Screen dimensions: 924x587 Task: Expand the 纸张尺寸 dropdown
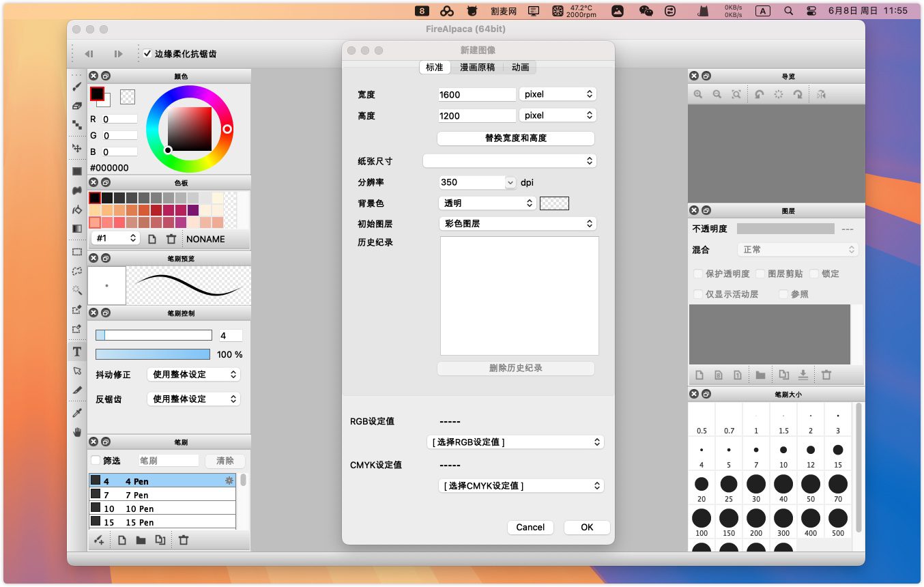[x=510, y=161]
